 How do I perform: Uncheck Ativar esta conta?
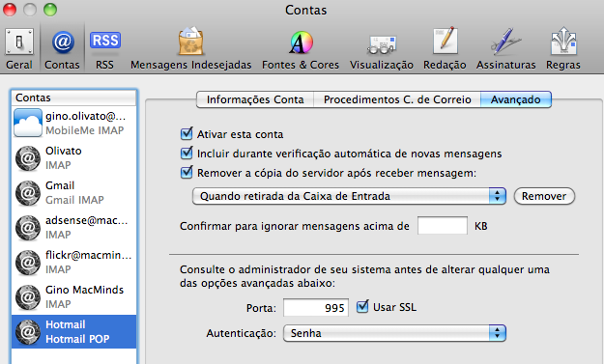click(187, 133)
